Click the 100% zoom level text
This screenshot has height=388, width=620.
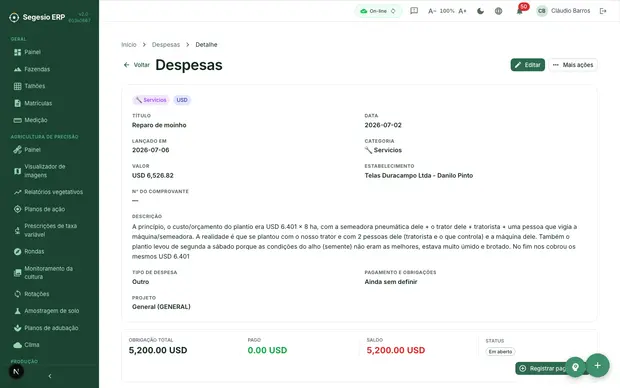(447, 11)
